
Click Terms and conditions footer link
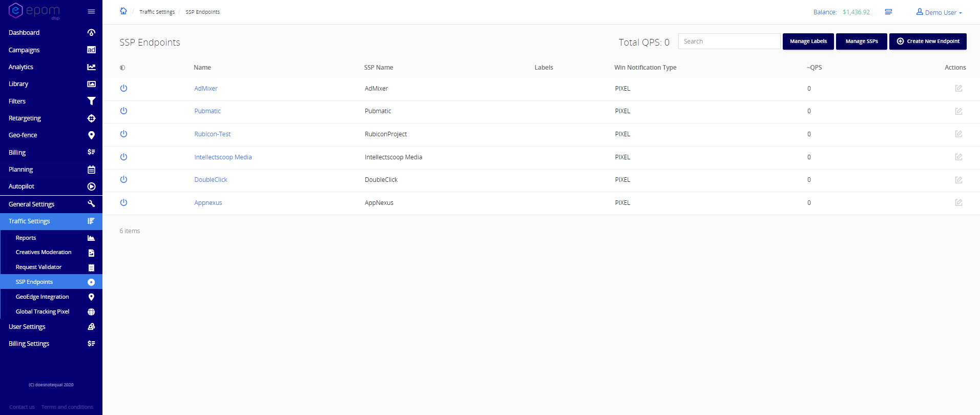[x=67, y=407]
